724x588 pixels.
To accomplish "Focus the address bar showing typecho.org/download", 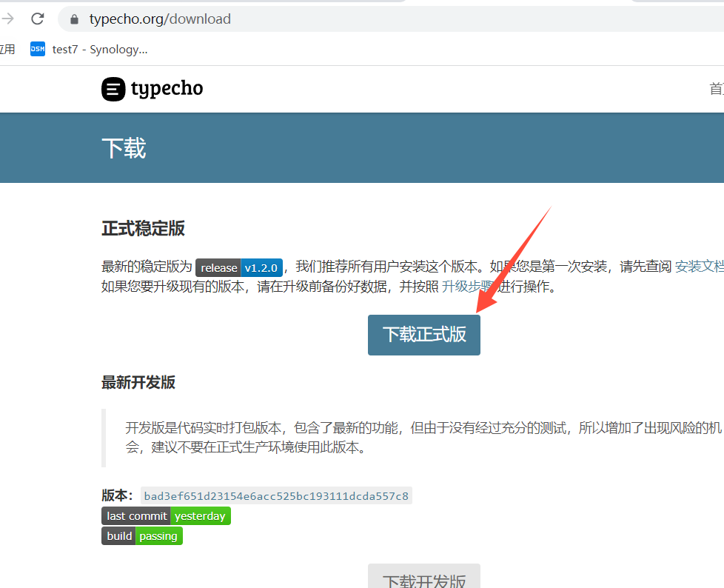I will (391, 19).
